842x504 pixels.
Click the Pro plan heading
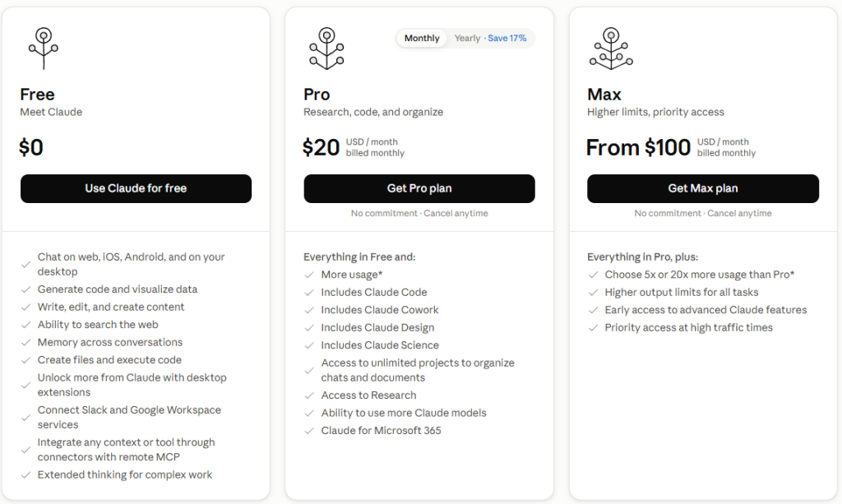pyautogui.click(x=317, y=95)
